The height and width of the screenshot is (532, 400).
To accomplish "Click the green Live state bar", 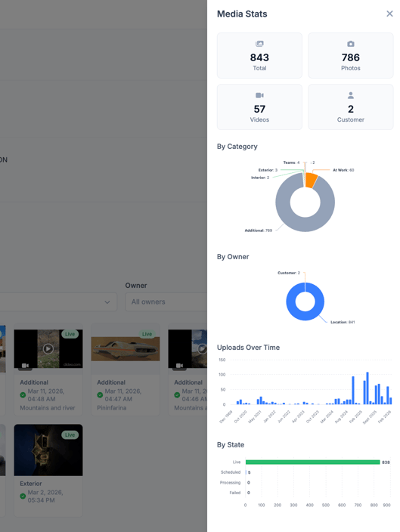I will coord(312,462).
